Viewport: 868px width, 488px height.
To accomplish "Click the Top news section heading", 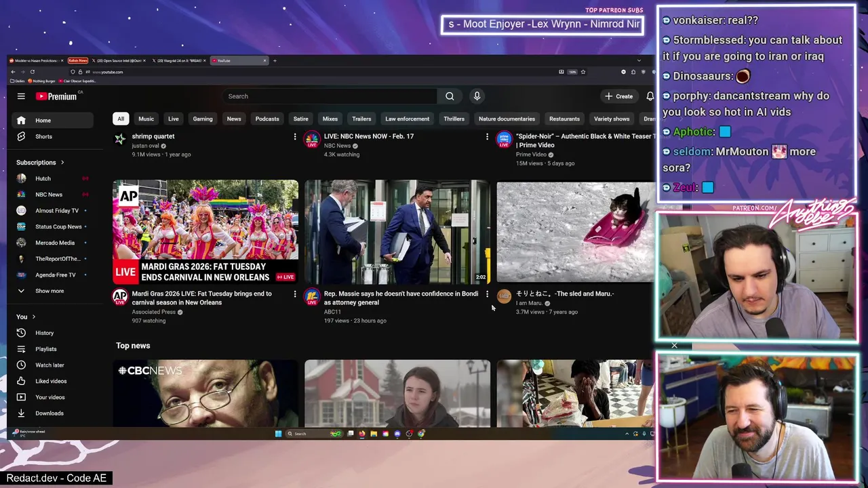I will (x=133, y=346).
